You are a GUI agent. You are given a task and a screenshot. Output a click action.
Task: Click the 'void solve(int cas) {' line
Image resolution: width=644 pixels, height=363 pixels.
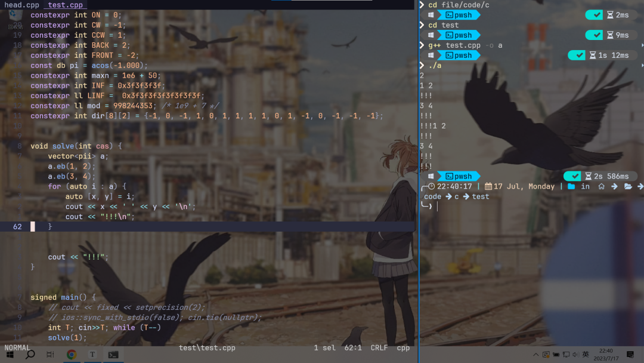coord(76,146)
